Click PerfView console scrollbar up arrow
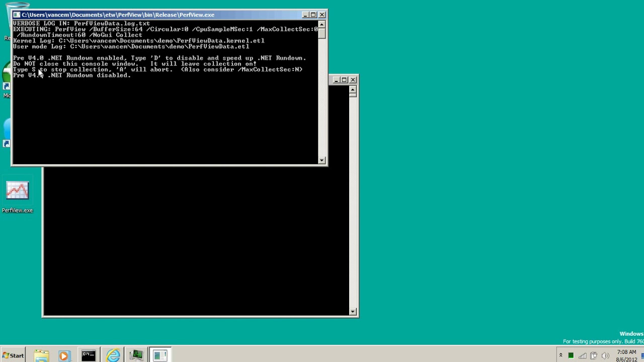 click(x=322, y=24)
